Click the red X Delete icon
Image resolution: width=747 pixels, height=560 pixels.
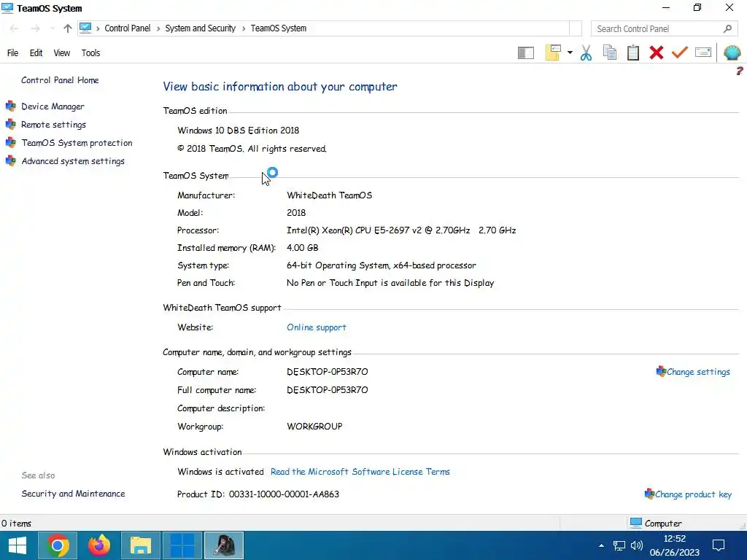pos(657,52)
